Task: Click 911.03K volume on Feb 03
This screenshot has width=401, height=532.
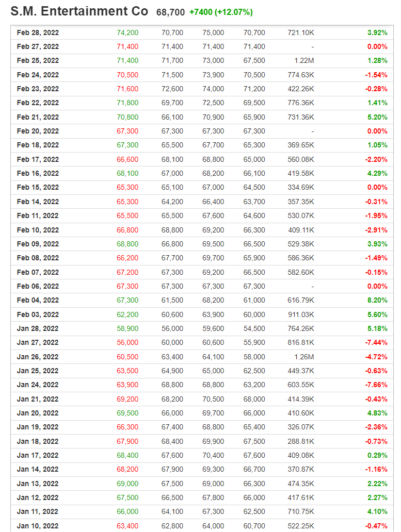Action: pos(301,314)
